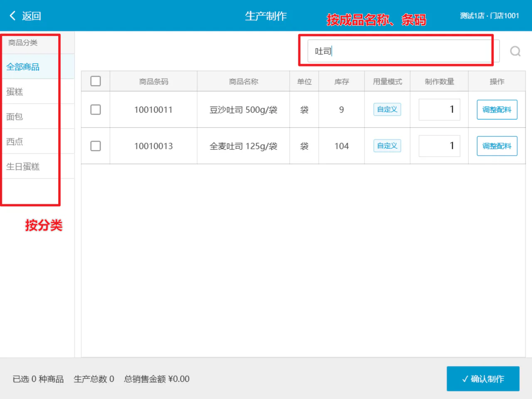
Task: Click the 测试1店 store label
Action: pyautogui.click(x=472, y=16)
